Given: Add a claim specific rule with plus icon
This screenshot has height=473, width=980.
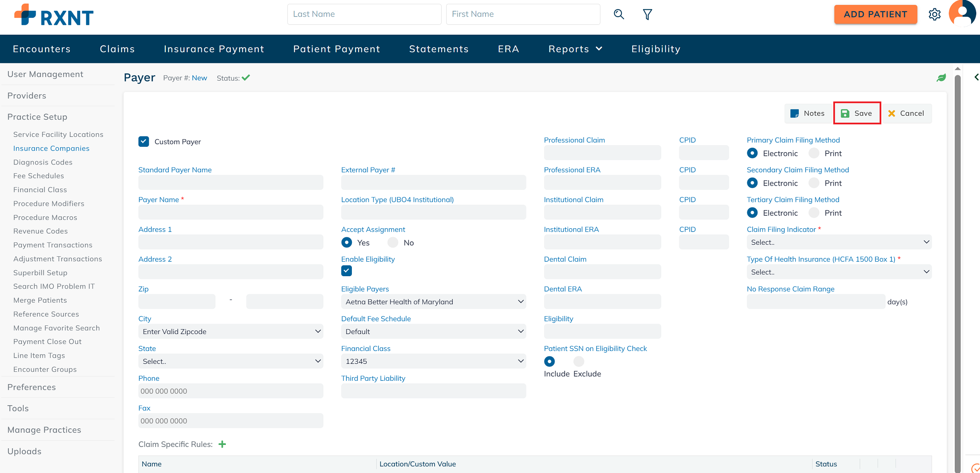Looking at the screenshot, I should [x=222, y=444].
